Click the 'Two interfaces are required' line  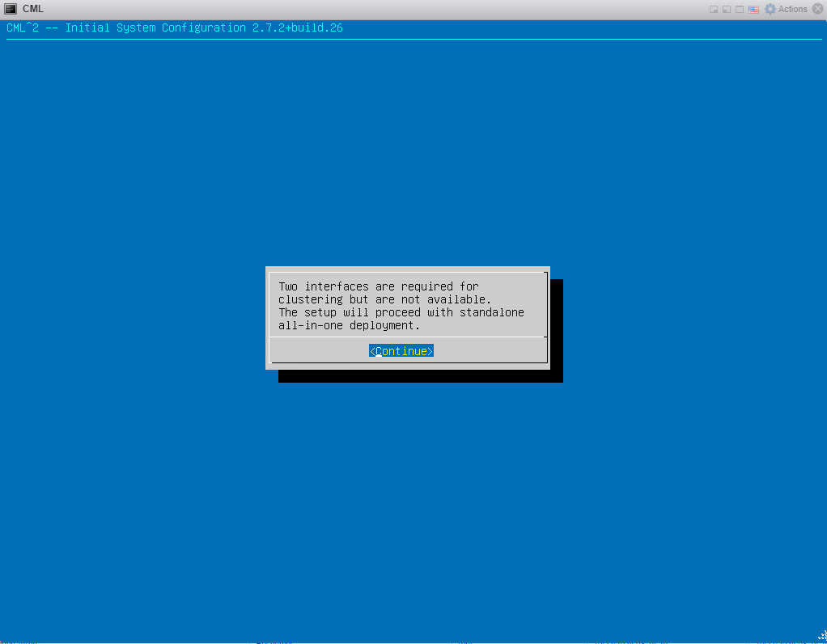379,286
